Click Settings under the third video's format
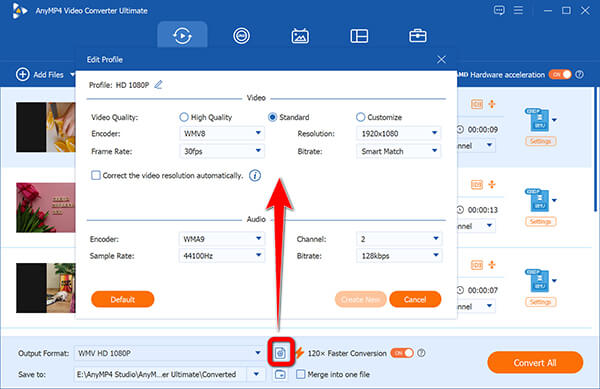 pos(540,302)
